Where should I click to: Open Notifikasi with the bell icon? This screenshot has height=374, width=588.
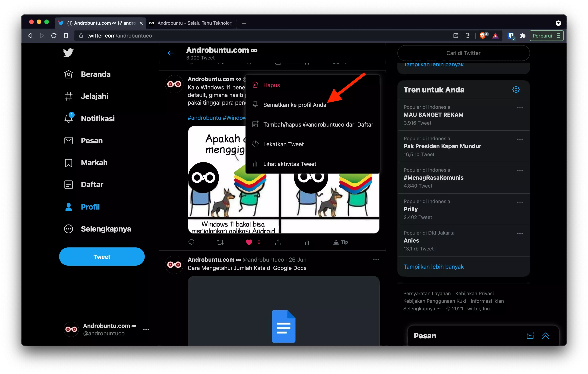pyautogui.click(x=68, y=118)
